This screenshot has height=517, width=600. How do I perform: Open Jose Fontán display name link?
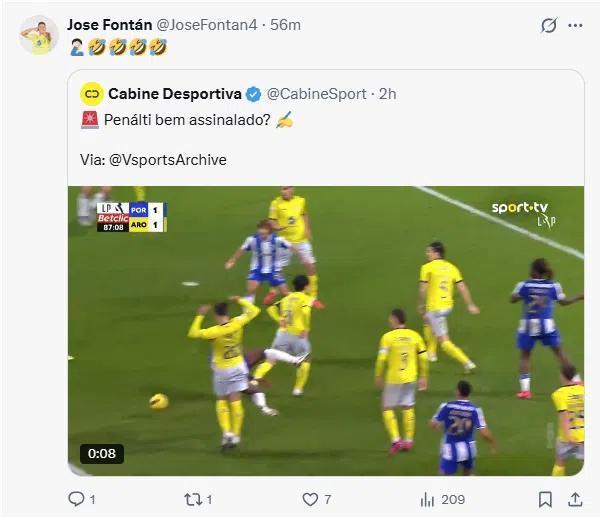(106, 24)
